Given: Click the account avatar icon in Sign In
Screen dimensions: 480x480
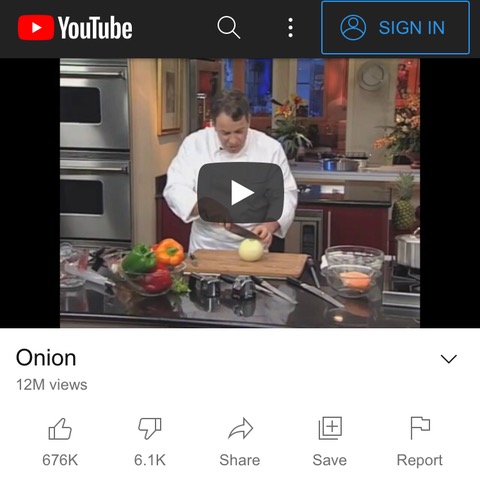Looking at the screenshot, I should tap(353, 27).
